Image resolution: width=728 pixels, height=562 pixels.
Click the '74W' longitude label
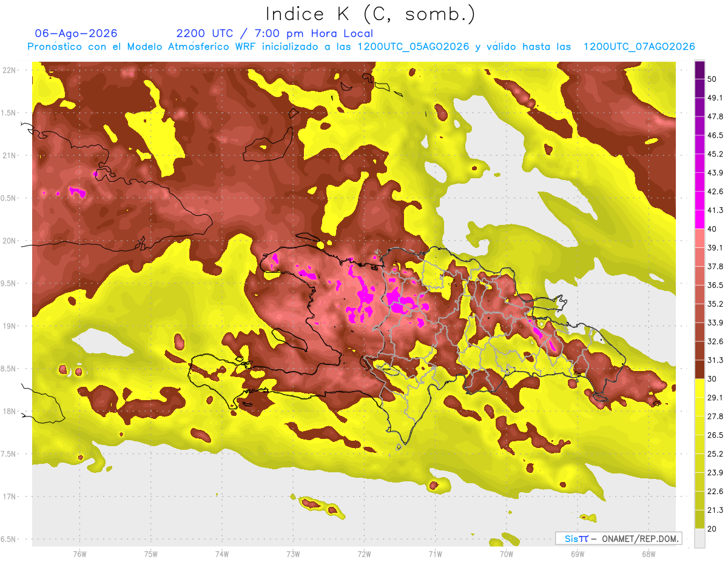click(221, 554)
